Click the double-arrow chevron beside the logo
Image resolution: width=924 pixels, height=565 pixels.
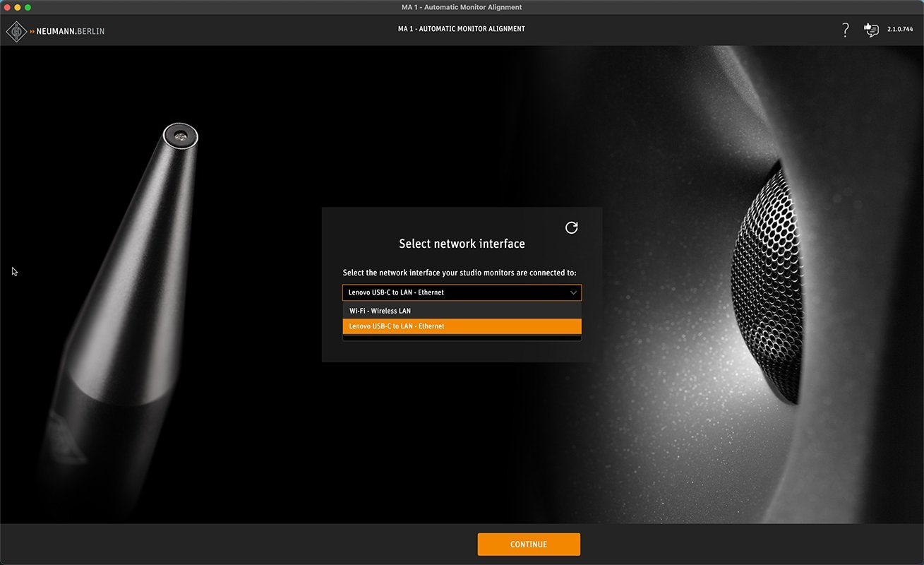(x=32, y=31)
